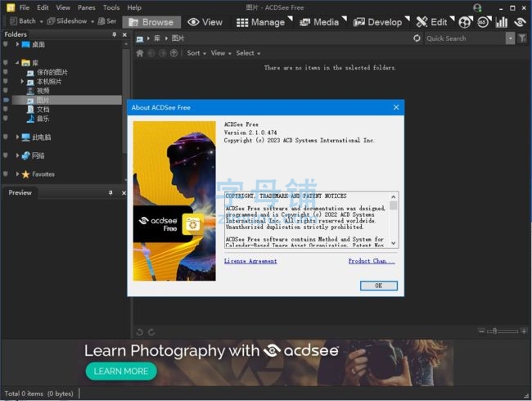Expand the 此电脑 node

[17, 137]
